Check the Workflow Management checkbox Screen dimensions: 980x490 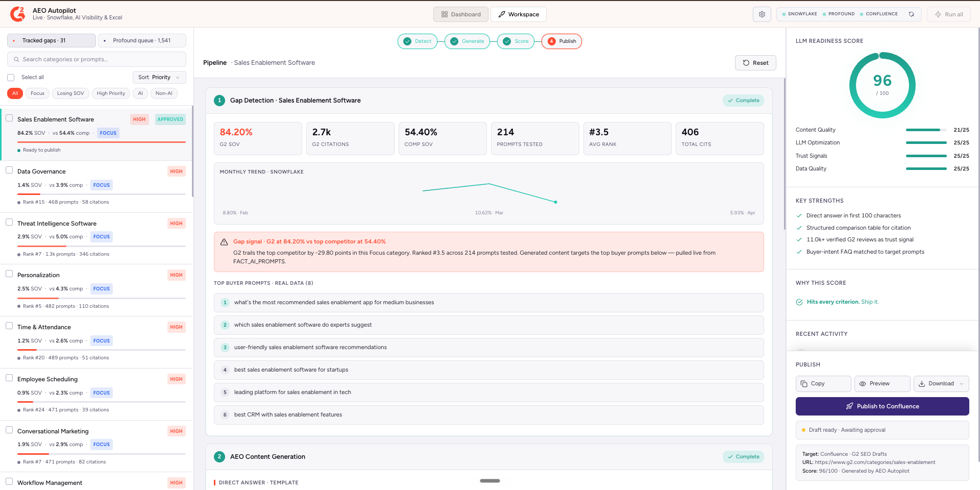[9, 481]
